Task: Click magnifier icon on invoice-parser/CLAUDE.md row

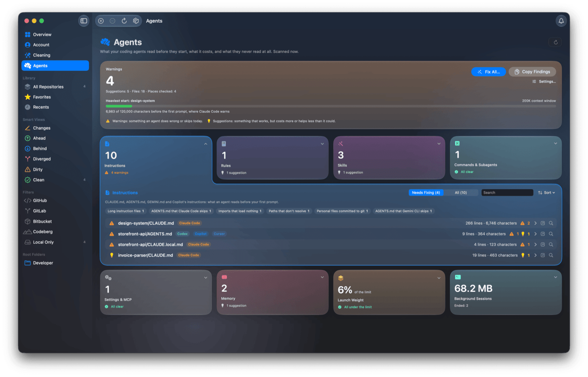Action: point(551,255)
